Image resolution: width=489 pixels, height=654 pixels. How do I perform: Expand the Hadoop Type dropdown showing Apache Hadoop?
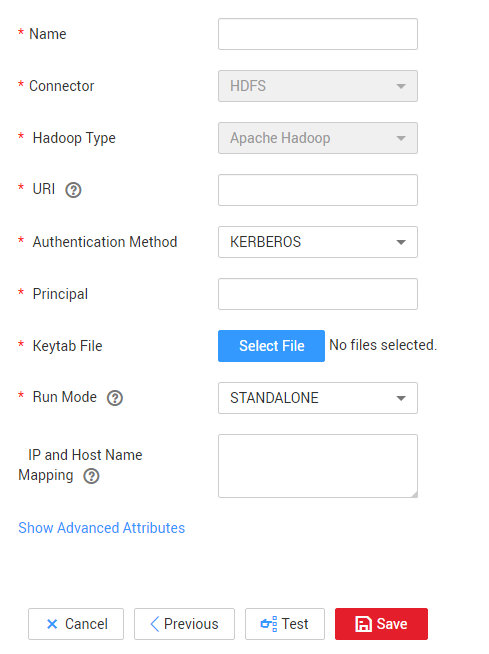(x=318, y=138)
